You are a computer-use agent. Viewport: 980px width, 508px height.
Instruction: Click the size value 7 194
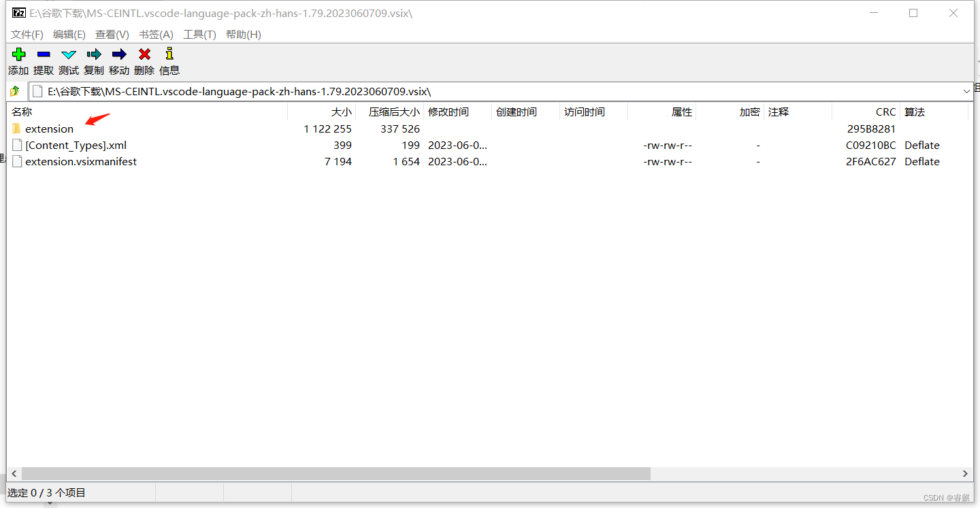point(338,161)
